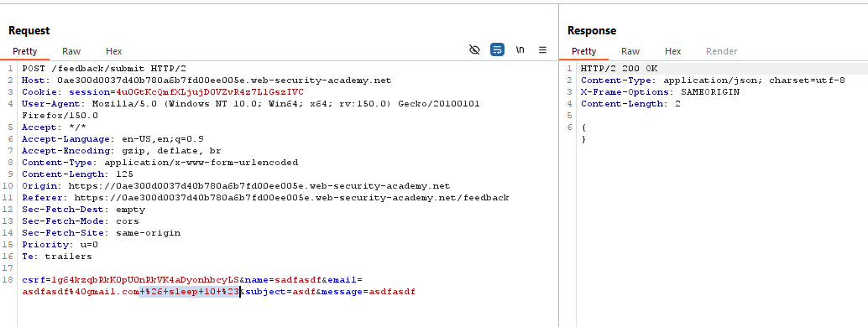Screen dimensions: 868x327
Task: Click the Referer header line
Action: point(265,198)
